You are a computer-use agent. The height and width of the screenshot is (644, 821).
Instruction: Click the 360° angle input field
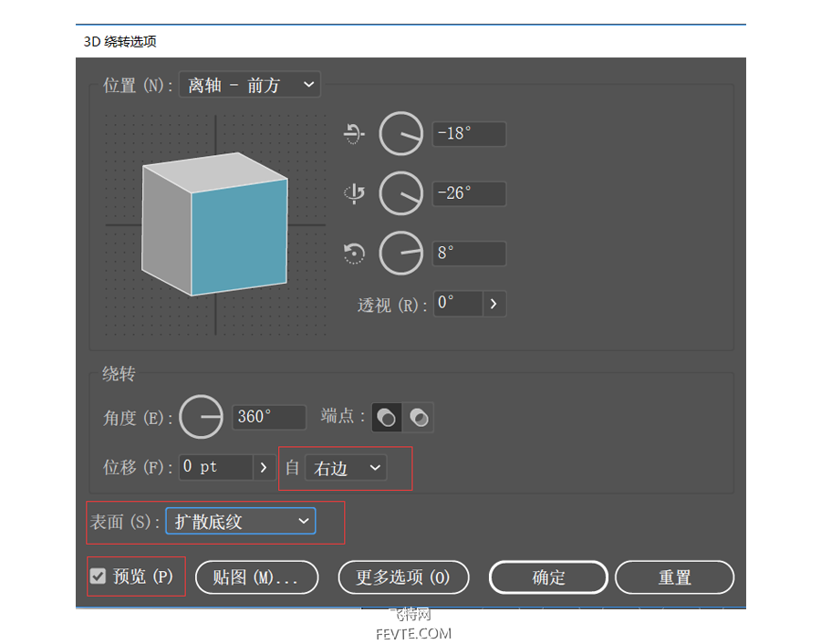269,417
